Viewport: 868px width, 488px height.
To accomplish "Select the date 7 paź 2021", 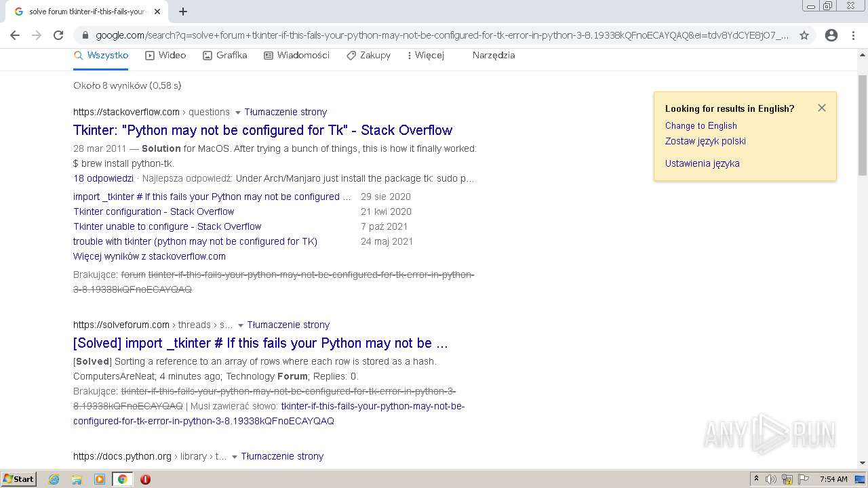I will 384,226.
